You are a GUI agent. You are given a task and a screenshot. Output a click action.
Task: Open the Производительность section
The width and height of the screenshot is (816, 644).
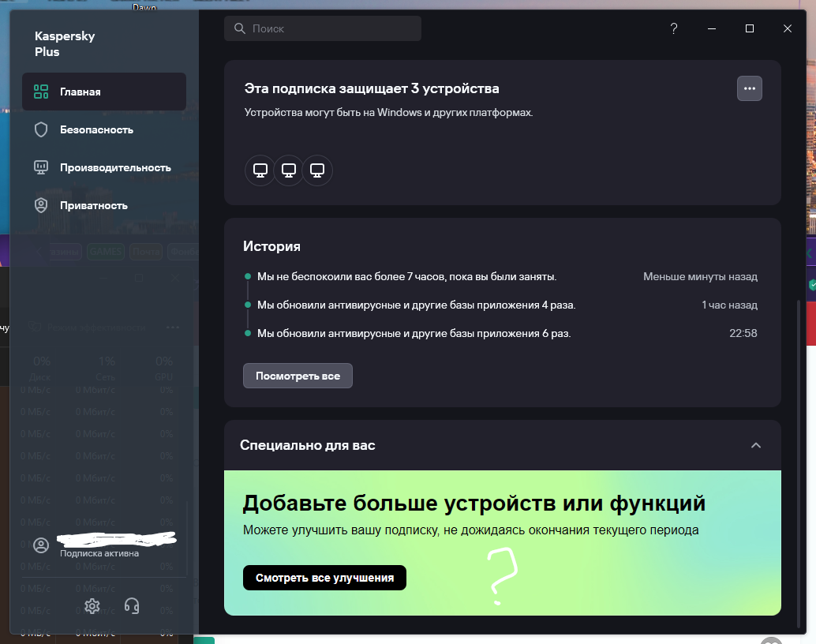(x=104, y=167)
